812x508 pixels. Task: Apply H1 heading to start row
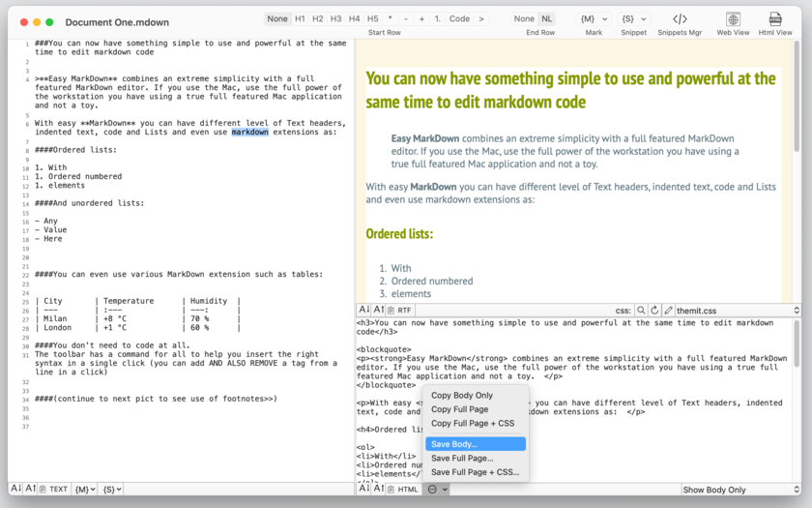pyautogui.click(x=300, y=18)
